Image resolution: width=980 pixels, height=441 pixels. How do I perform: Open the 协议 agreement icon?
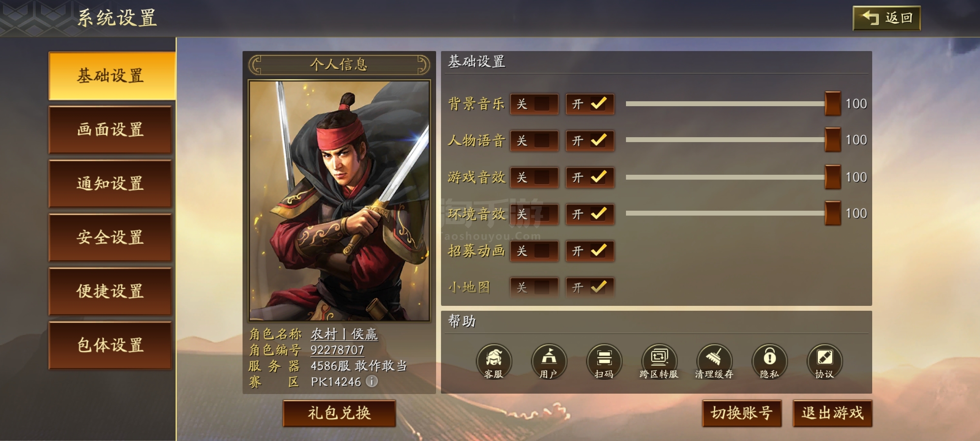pos(824,361)
